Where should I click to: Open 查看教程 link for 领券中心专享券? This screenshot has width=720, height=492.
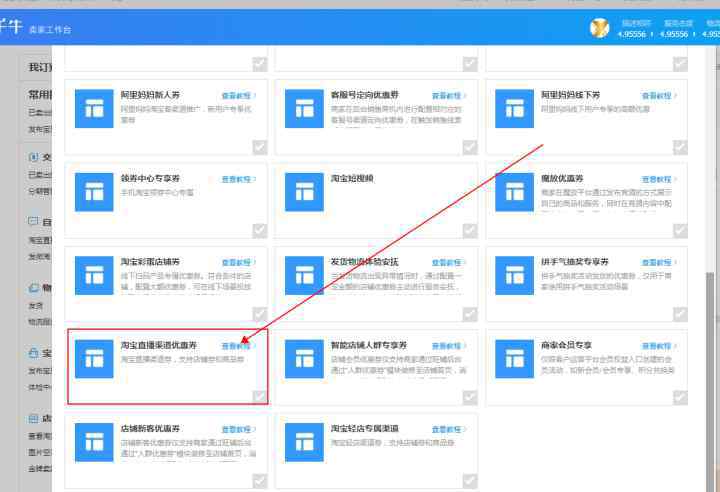pos(238,179)
